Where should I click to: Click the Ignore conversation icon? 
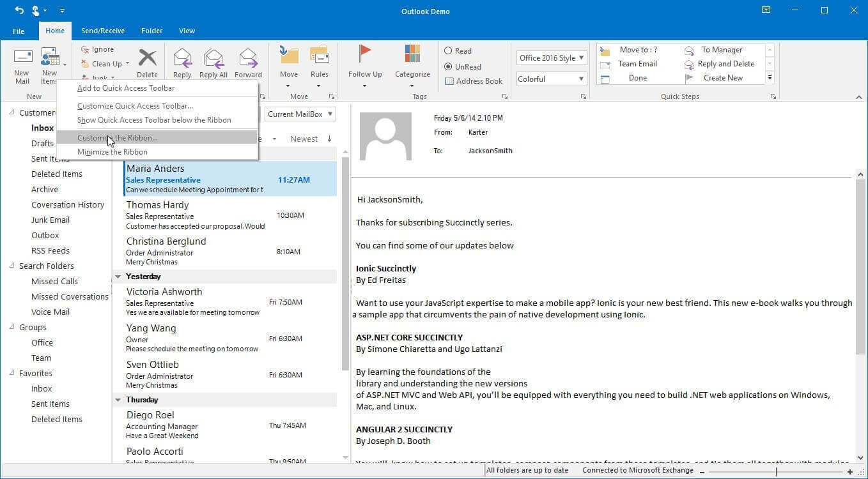click(85, 49)
